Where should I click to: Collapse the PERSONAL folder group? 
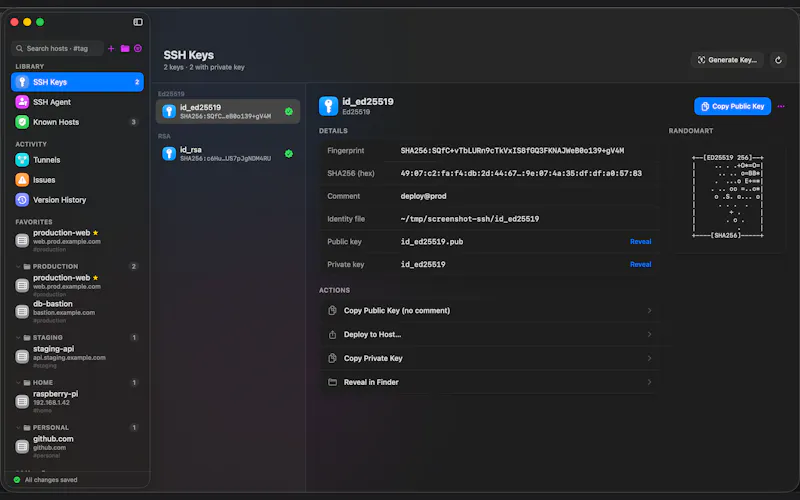point(18,428)
